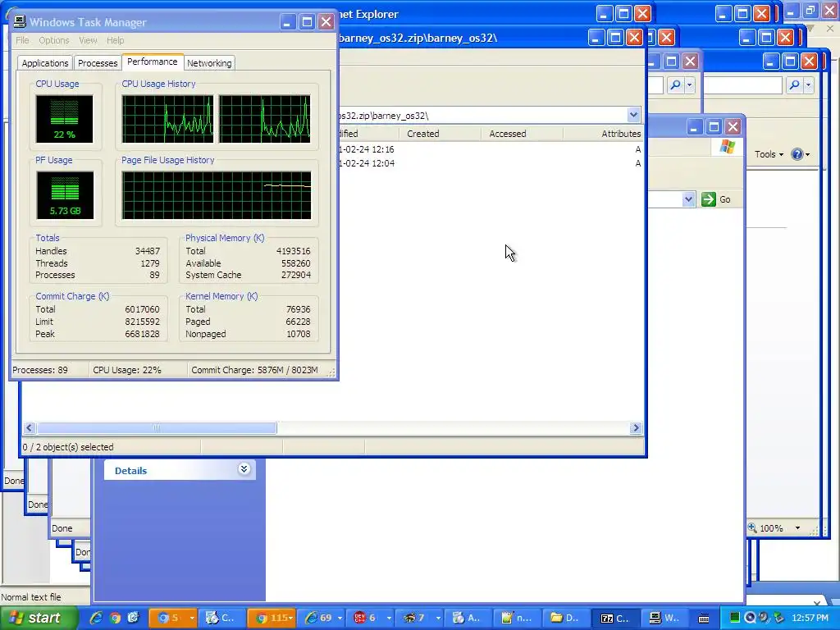Viewport: 840px width, 630px height.
Task: Click the Page File Usage History graph
Action: [217, 195]
